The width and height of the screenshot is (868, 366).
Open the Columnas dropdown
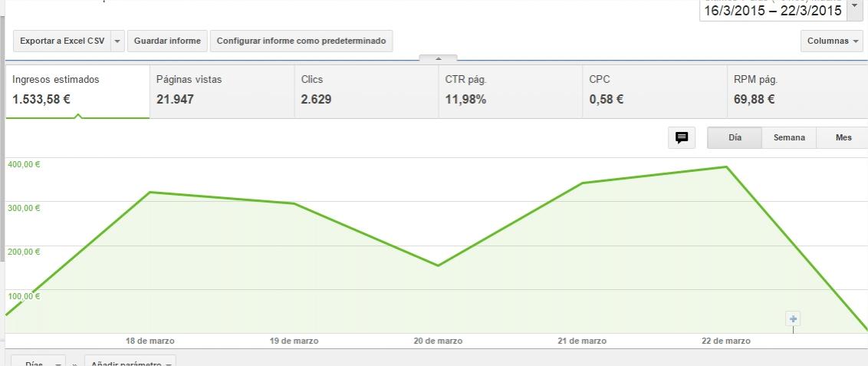[x=833, y=41]
